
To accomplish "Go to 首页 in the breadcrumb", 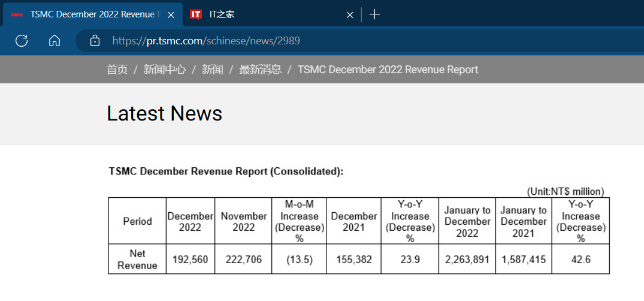I will 117,70.
